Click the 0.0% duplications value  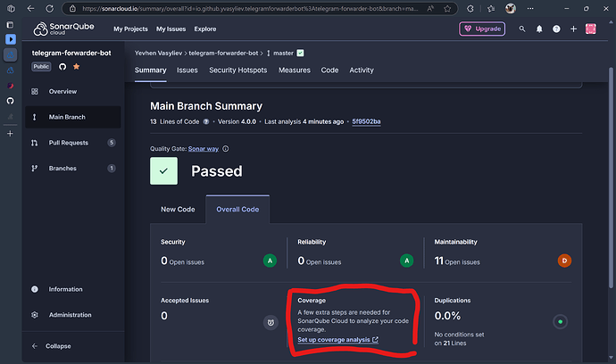coord(447,316)
